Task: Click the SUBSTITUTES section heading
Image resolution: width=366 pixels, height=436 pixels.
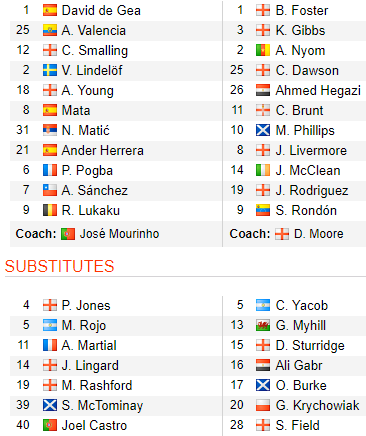Action: [60, 266]
